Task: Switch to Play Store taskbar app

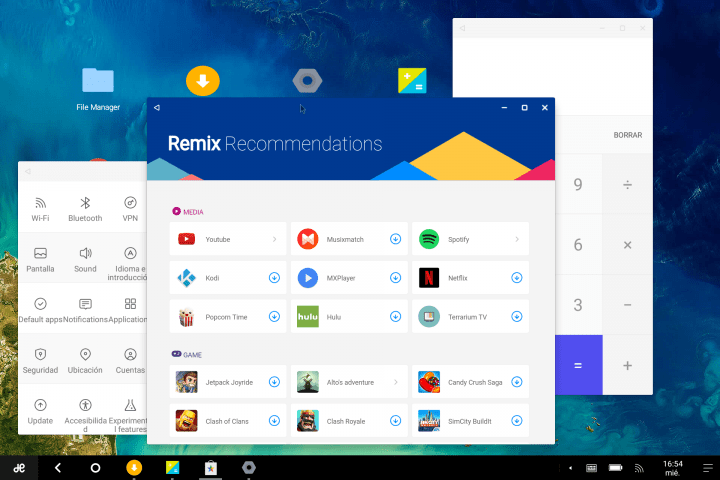Action: [x=210, y=468]
